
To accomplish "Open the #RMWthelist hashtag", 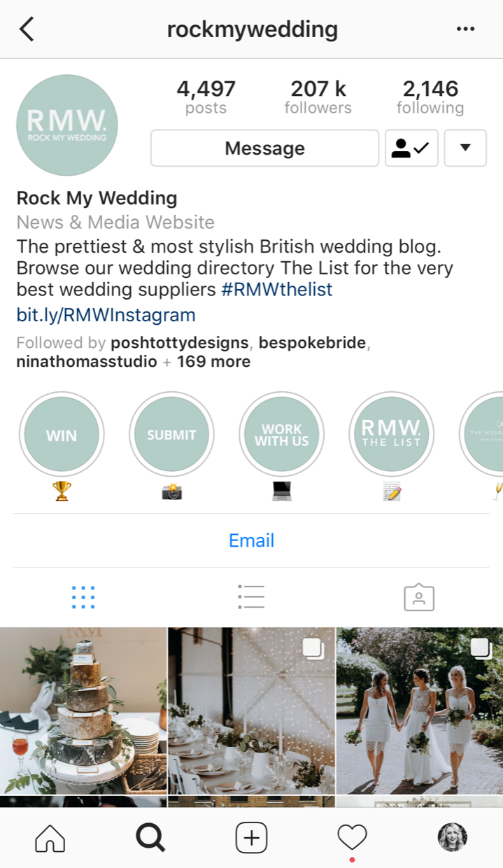I will (x=277, y=290).
